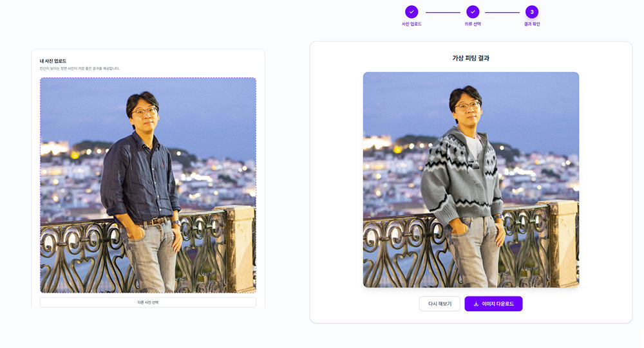
Task: Click the 내 사진 업로드 heading
Action: pos(53,61)
